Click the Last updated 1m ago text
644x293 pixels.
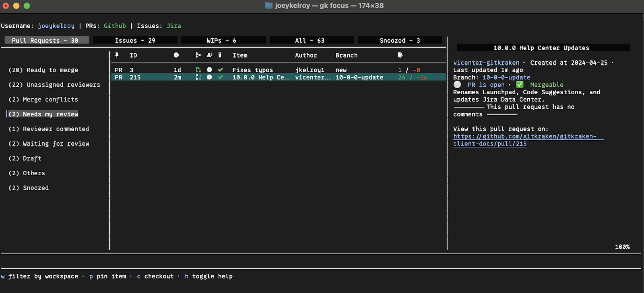tap(488, 70)
